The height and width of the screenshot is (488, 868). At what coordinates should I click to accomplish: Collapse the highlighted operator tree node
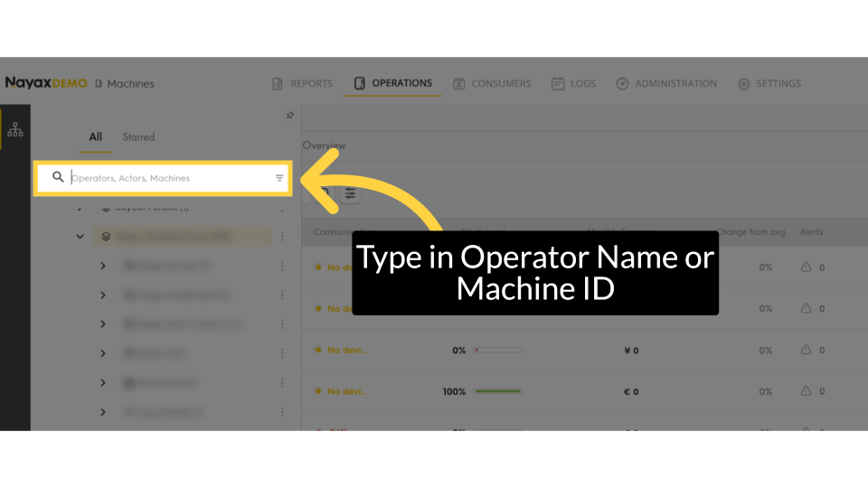click(x=80, y=237)
